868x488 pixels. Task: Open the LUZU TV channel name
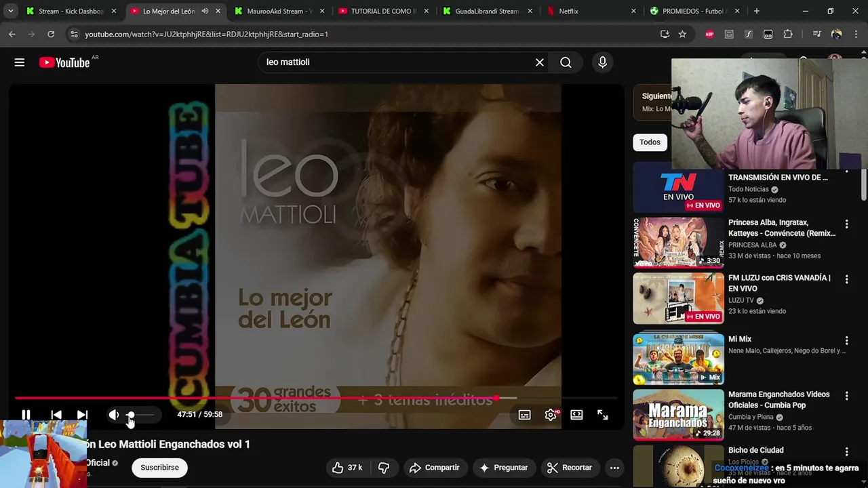[741, 300]
